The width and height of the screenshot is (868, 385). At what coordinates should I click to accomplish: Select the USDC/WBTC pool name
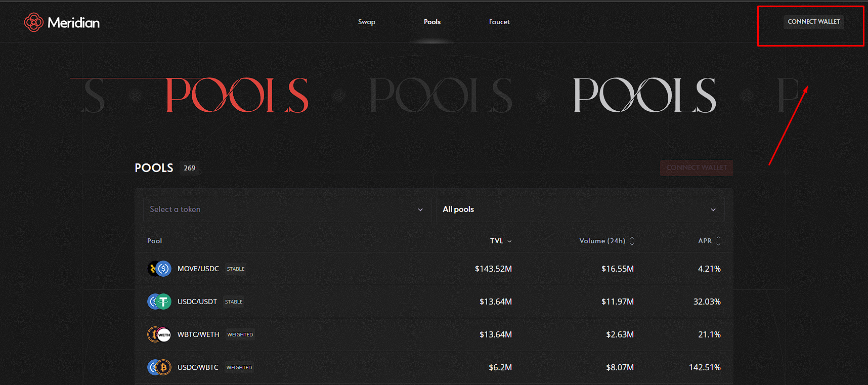click(x=198, y=367)
